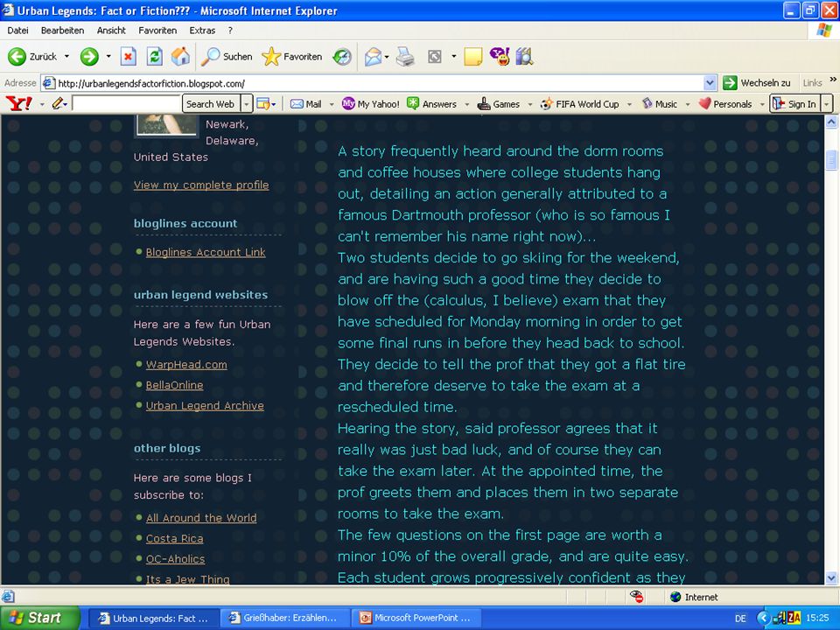The height and width of the screenshot is (630, 840).
Task: Open My Yahoo! from the toolbar
Action: pyautogui.click(x=371, y=104)
